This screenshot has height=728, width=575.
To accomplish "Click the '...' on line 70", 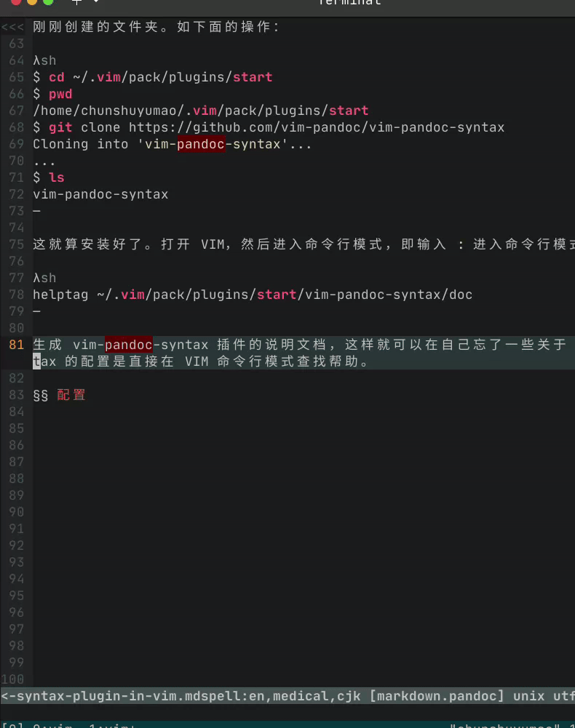I will point(44,163).
